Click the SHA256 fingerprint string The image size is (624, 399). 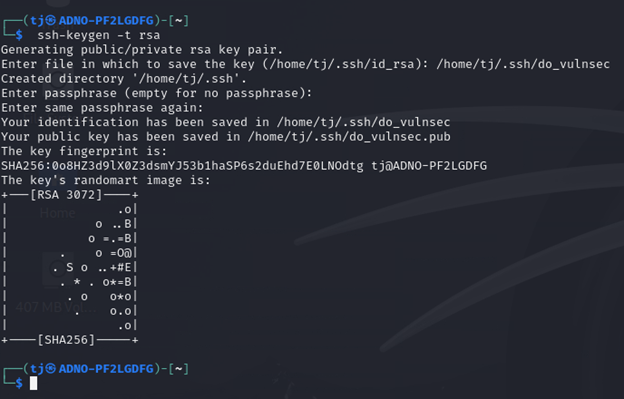182,165
